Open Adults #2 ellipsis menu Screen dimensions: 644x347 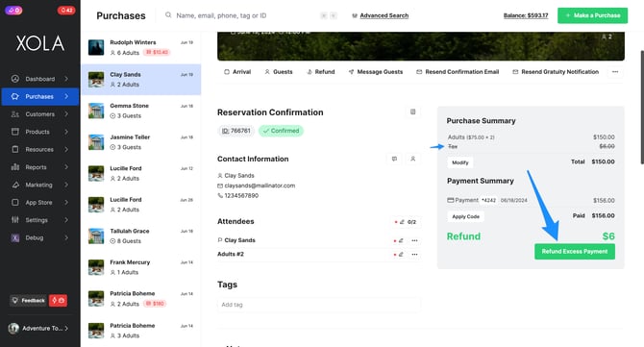[x=414, y=255]
